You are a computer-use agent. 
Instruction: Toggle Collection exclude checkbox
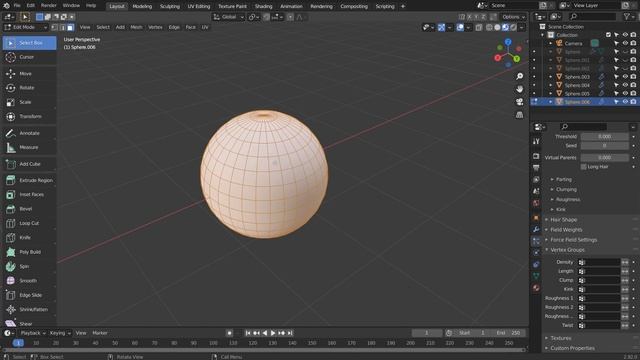[x=608, y=35]
